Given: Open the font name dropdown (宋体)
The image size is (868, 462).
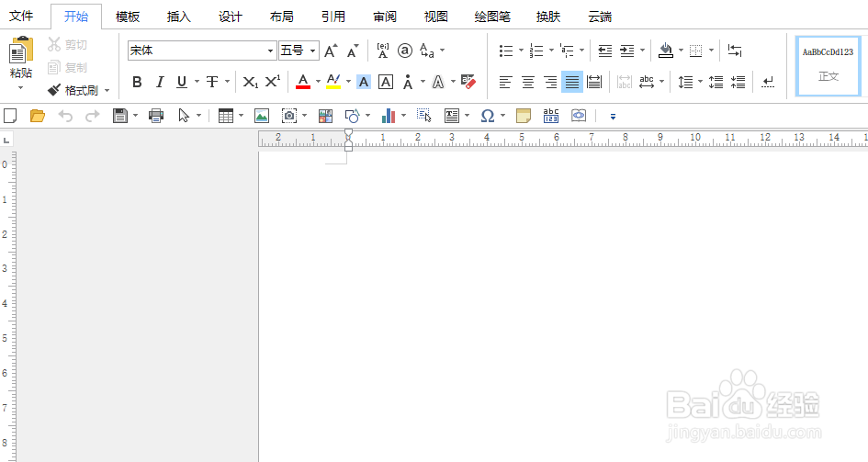Looking at the screenshot, I should (270, 51).
